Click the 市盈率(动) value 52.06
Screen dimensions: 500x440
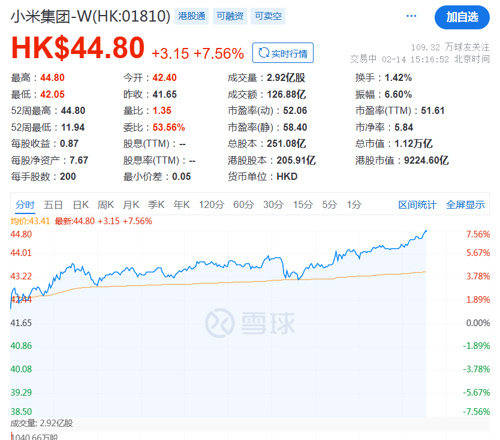pos(295,111)
